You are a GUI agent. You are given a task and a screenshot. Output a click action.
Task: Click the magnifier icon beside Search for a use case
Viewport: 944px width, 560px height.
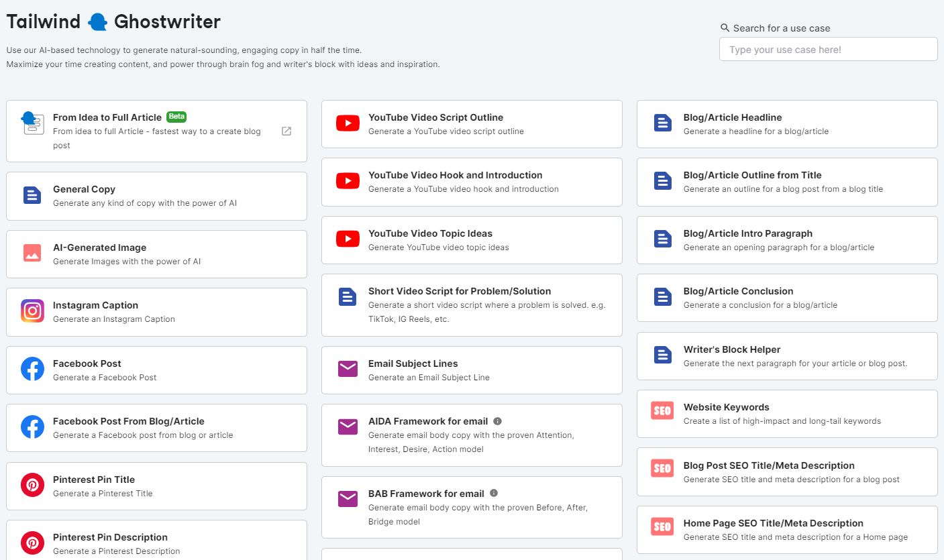[x=725, y=28]
